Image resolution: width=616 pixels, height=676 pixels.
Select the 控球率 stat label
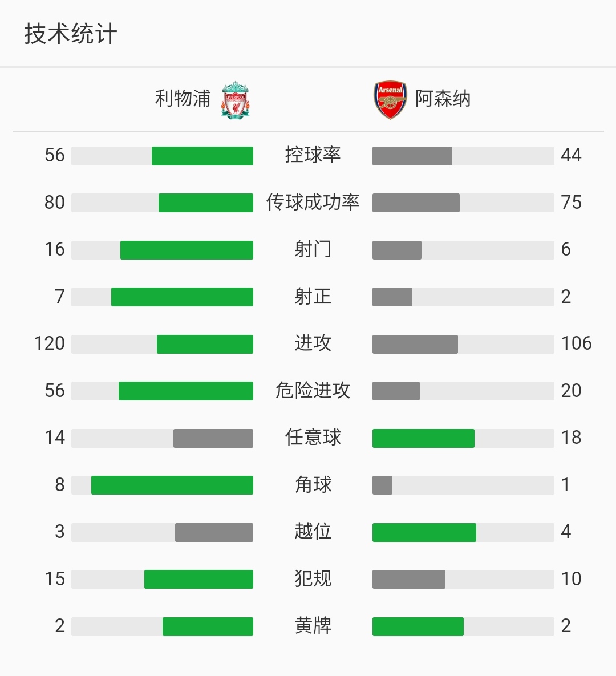pyautogui.click(x=313, y=155)
